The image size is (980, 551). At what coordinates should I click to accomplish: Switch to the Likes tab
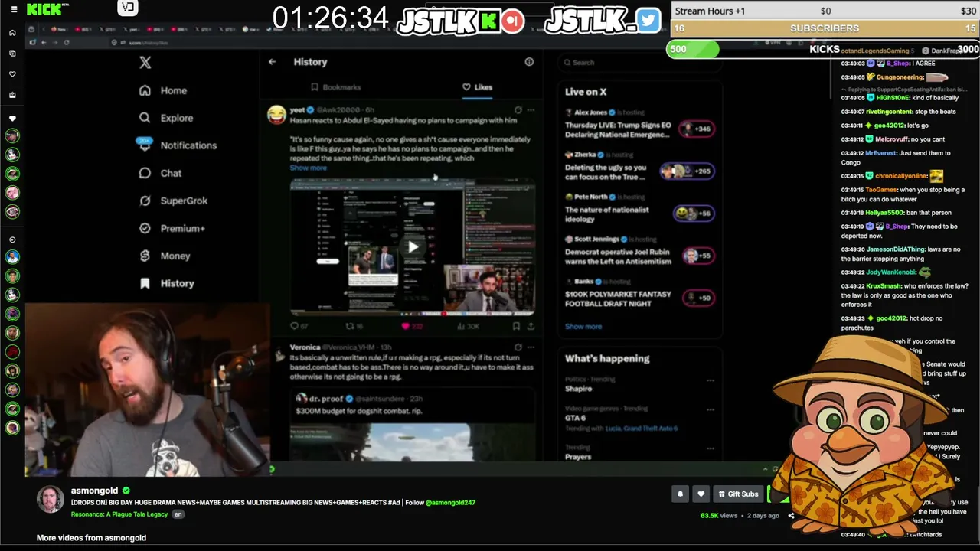click(x=477, y=87)
